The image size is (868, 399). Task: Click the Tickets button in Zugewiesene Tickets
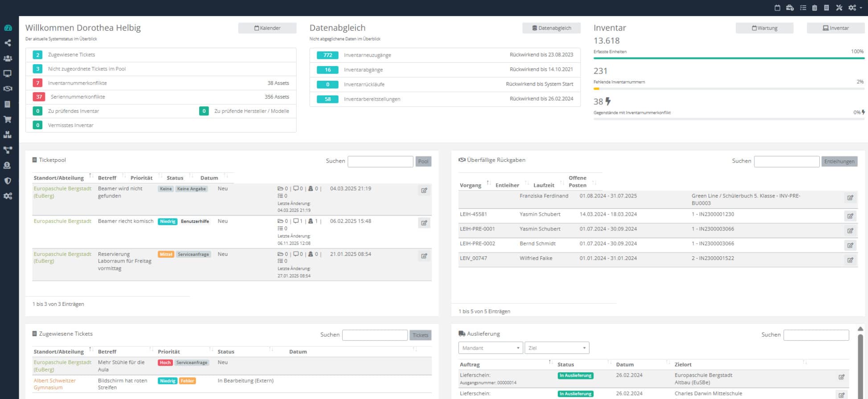click(x=420, y=335)
